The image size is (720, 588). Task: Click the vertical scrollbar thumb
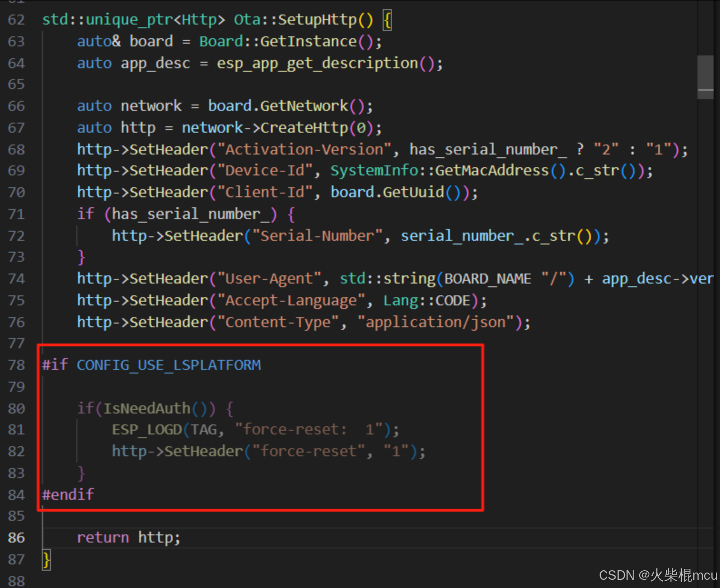point(705,77)
